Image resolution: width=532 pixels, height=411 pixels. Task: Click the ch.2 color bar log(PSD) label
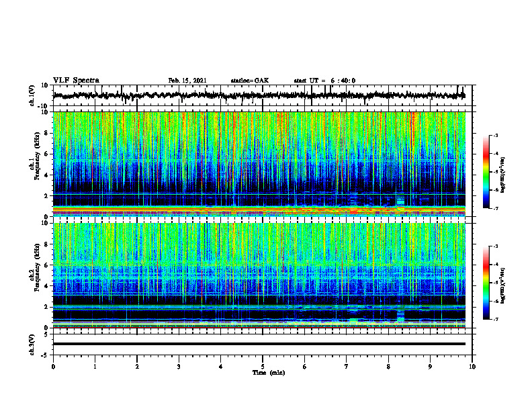point(502,285)
